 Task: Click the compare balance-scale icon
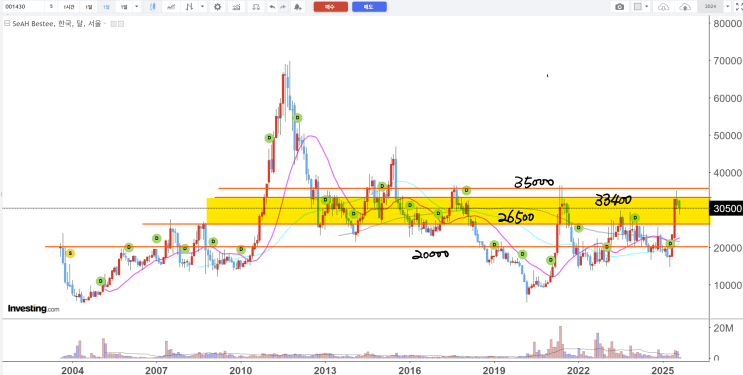click(x=256, y=7)
